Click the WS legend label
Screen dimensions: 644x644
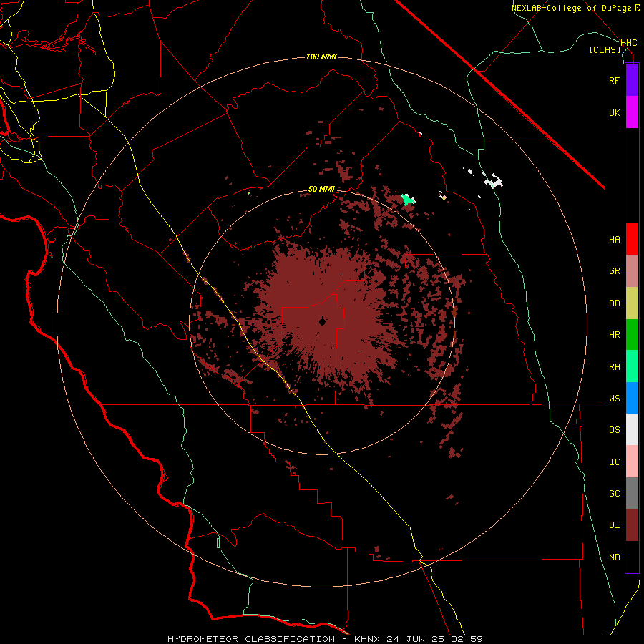(614, 399)
